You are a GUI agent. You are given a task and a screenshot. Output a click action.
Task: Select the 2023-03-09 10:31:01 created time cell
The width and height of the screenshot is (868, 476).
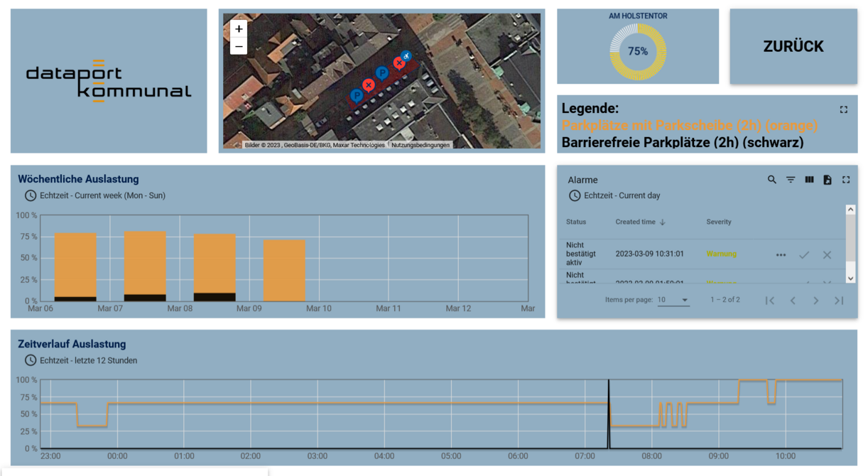coord(649,254)
